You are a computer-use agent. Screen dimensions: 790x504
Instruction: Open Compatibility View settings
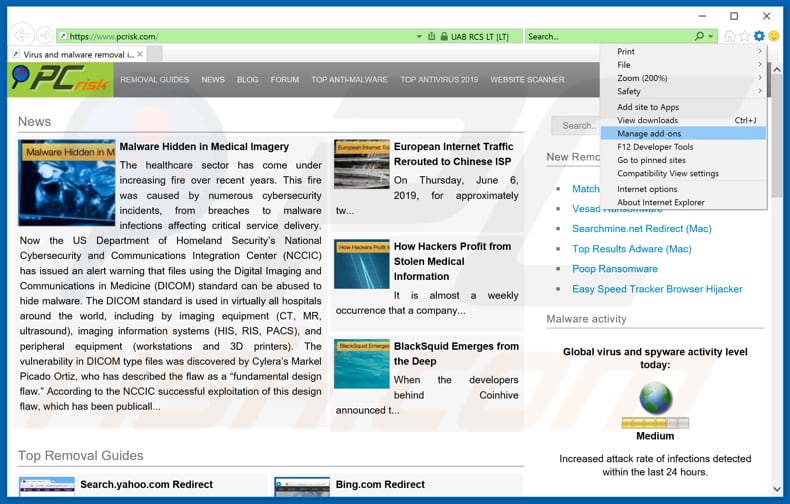[683, 173]
